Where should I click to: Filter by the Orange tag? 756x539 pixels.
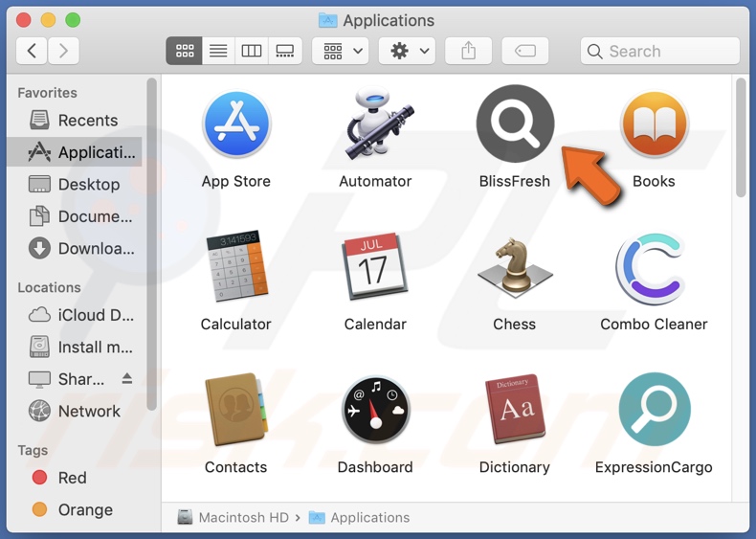point(73,510)
